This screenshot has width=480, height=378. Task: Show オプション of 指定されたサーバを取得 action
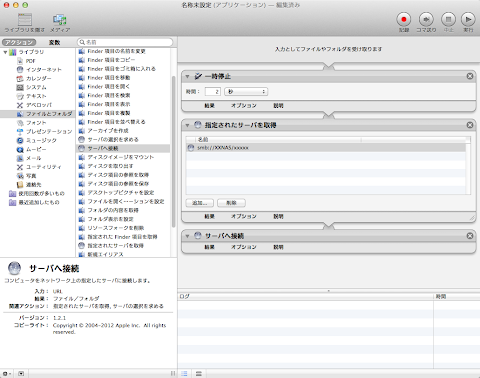pos(244,216)
